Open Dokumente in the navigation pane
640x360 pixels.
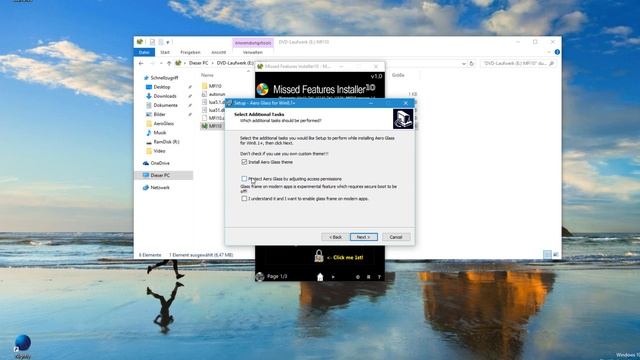point(165,105)
